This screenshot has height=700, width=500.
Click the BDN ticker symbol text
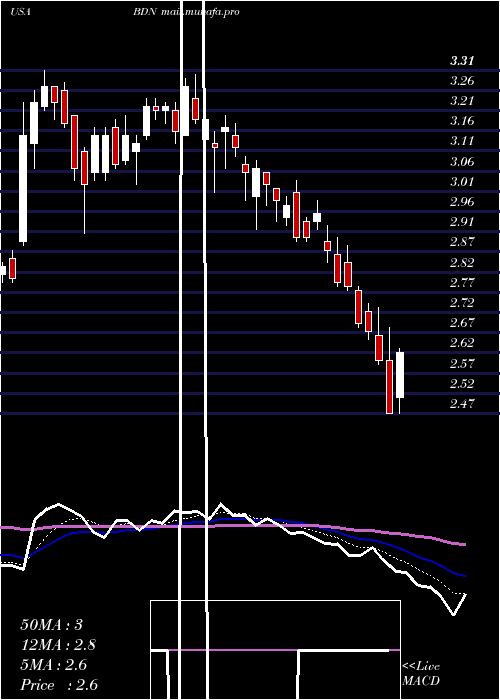point(145,12)
